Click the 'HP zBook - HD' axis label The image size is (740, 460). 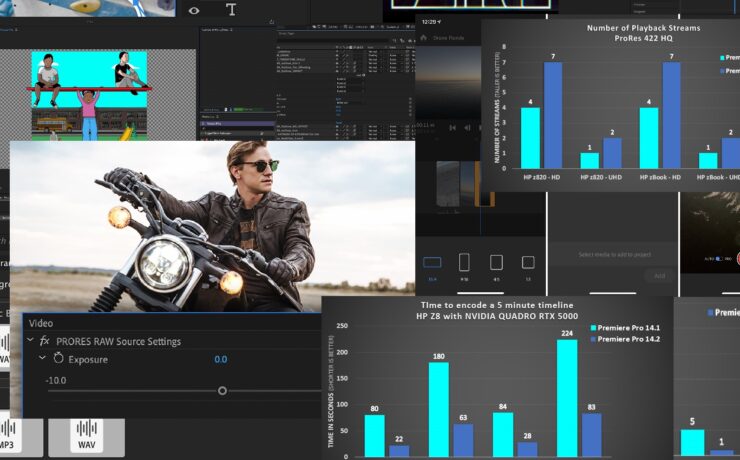tap(660, 177)
